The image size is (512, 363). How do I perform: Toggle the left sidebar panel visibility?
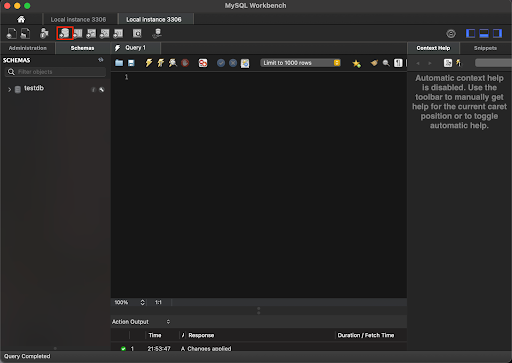(470, 33)
